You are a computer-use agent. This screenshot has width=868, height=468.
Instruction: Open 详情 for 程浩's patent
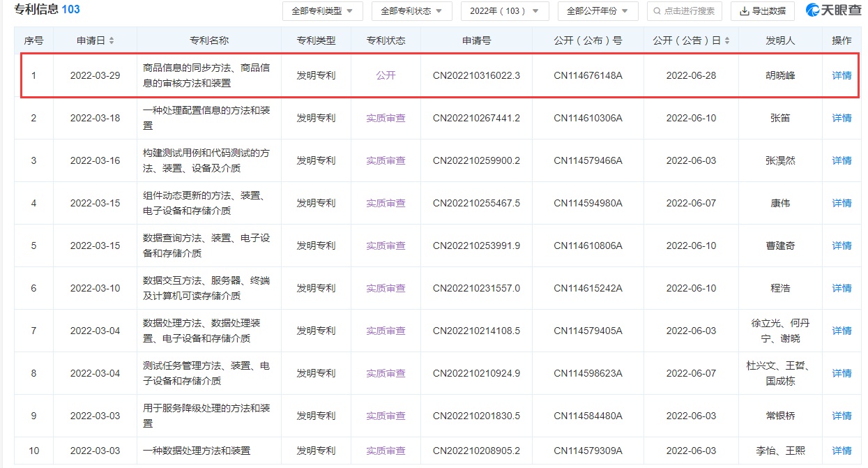[842, 288]
